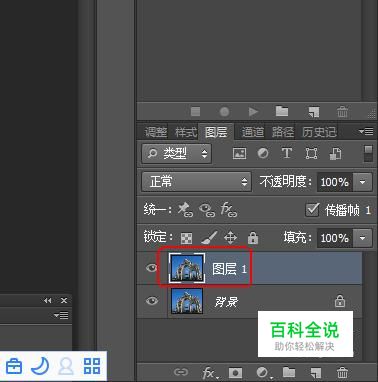The image size is (378, 382).
Task: Toggle unify layer position
Action: 185,210
